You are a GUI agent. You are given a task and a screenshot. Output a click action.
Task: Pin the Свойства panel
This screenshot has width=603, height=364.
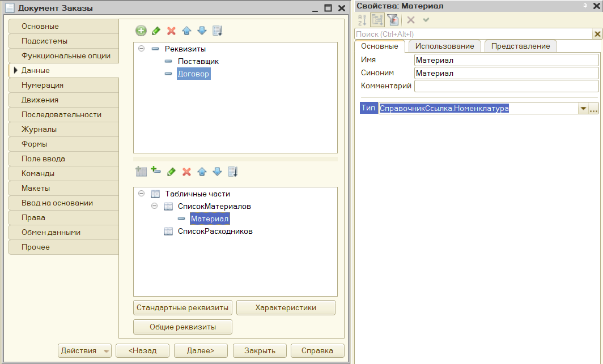coord(585,6)
